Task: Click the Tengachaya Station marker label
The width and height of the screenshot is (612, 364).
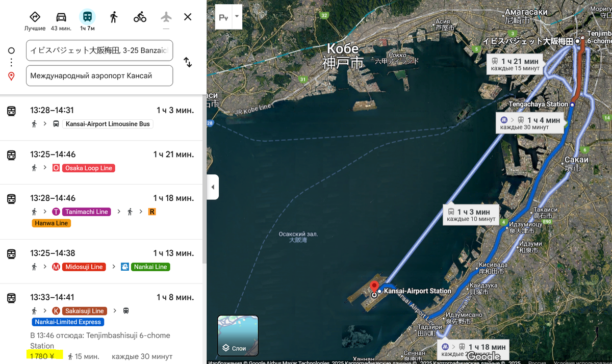Action: (539, 104)
